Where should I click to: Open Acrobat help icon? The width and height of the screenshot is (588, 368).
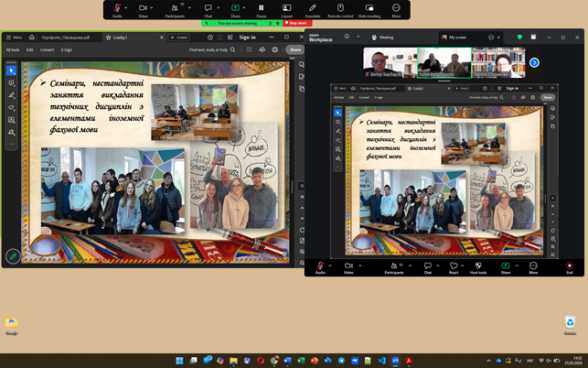pos(210,38)
